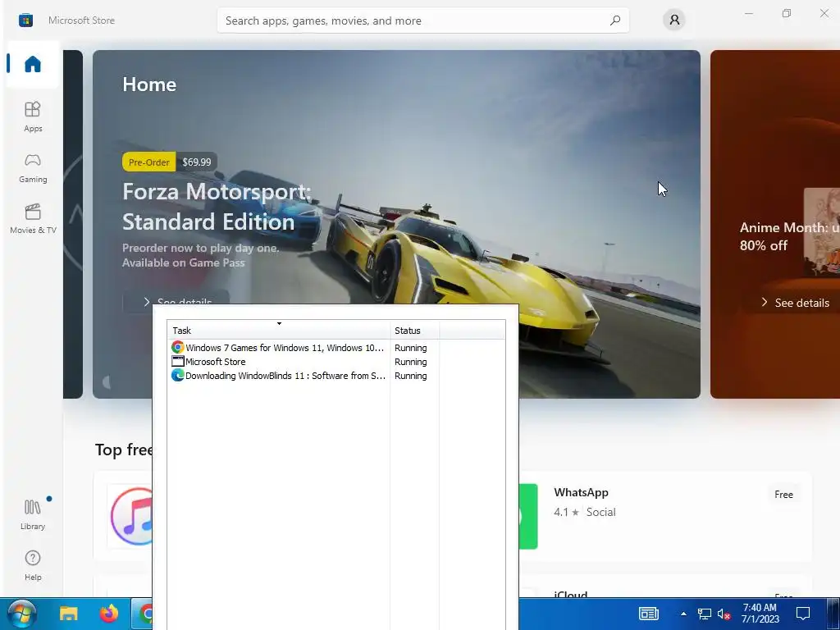
Task: Click the Microsoft Store window icon in task list
Action: [177, 361]
